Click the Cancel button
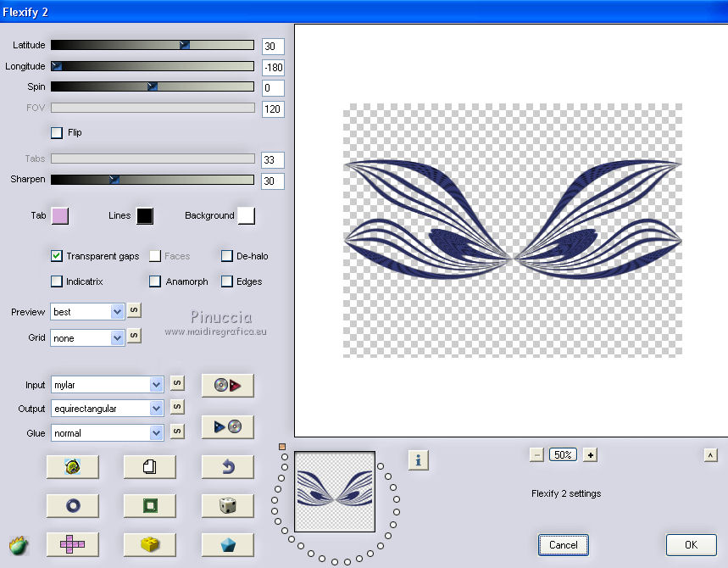This screenshot has width=728, height=568. coord(564,545)
